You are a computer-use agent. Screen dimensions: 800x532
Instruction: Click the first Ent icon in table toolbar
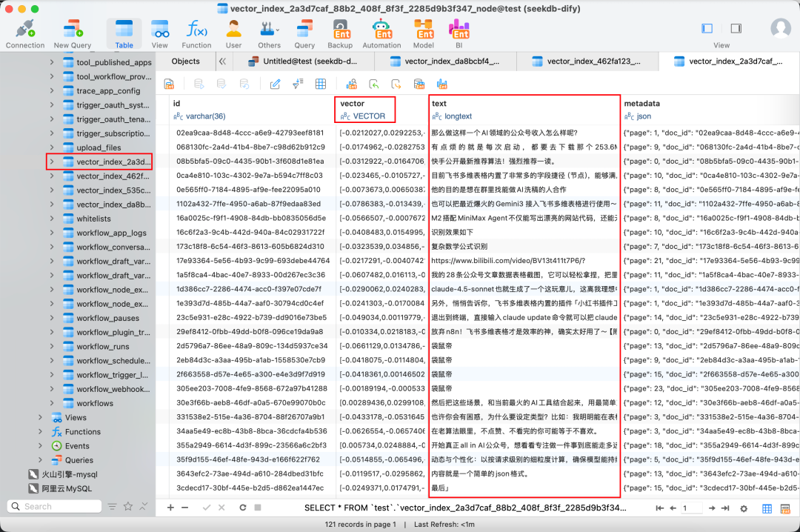click(169, 84)
